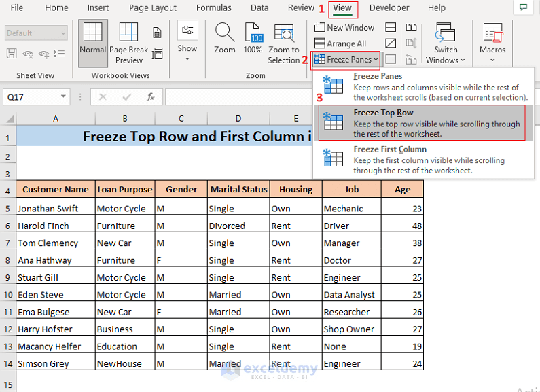Open the Formulas tab
Viewport: 540px width, 392px height.
pos(213,8)
